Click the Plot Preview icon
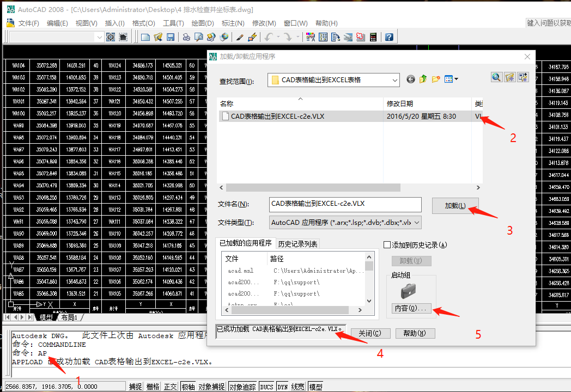Image resolution: width=571 pixels, height=392 pixels. click(198, 37)
